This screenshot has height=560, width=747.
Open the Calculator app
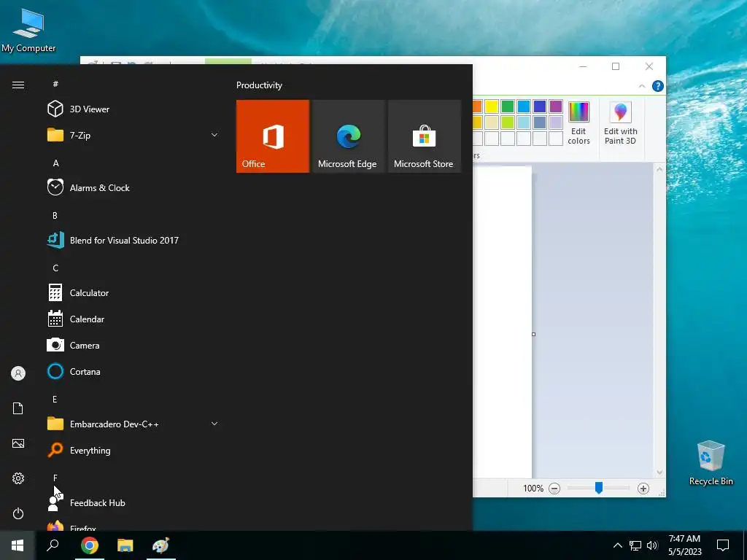[x=133, y=293]
